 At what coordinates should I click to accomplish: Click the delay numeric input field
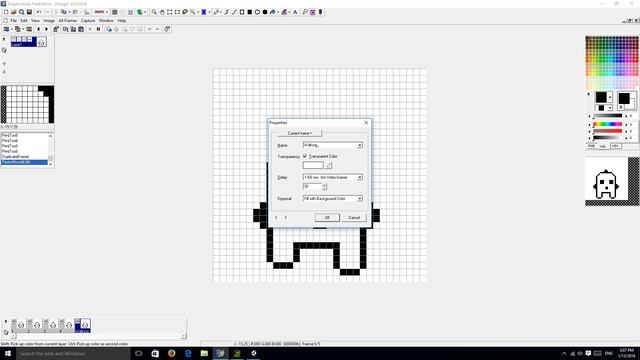coord(313,187)
